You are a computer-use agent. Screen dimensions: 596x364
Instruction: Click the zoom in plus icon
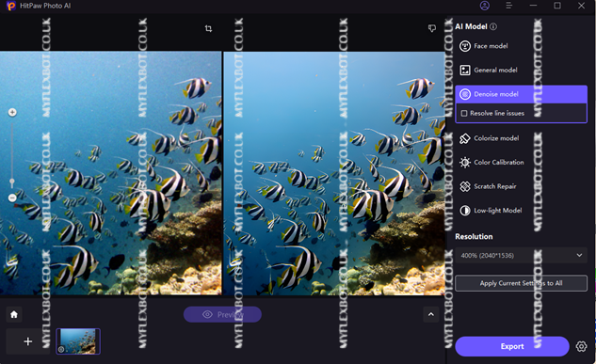[12, 112]
